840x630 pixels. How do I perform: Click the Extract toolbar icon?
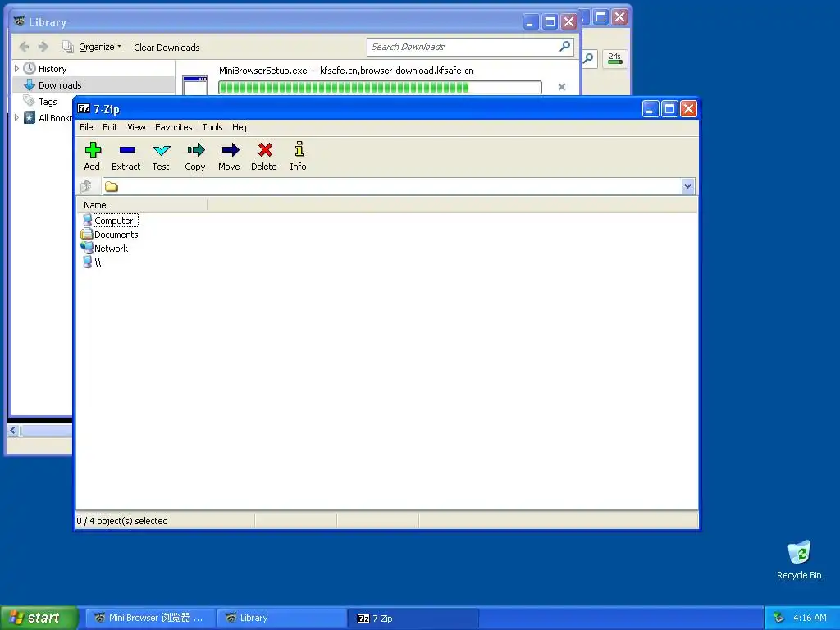point(126,156)
